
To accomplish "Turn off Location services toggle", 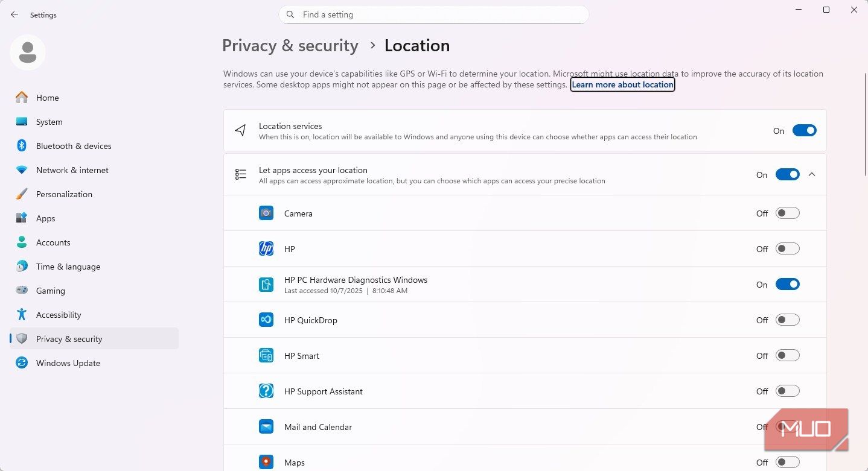I will point(804,131).
